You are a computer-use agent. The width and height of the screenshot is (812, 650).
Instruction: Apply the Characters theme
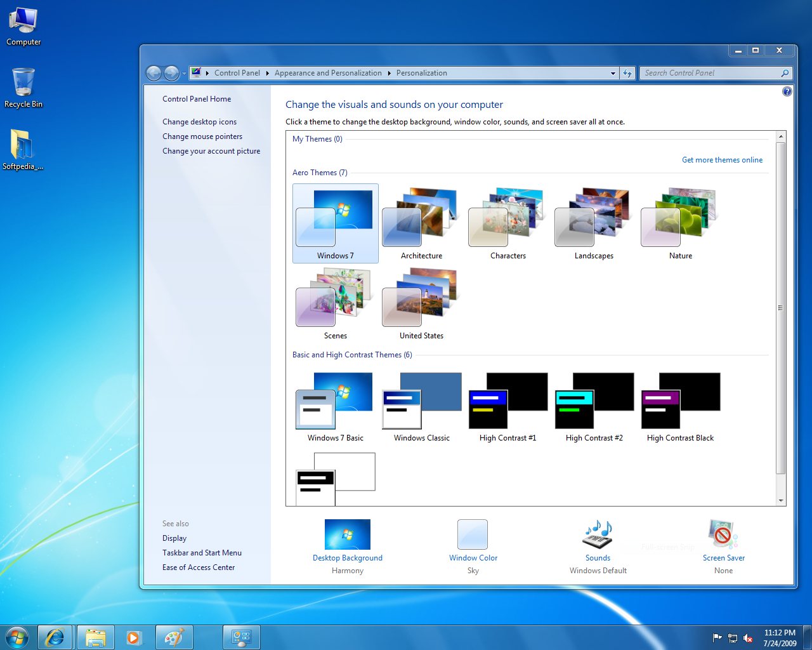(x=507, y=223)
